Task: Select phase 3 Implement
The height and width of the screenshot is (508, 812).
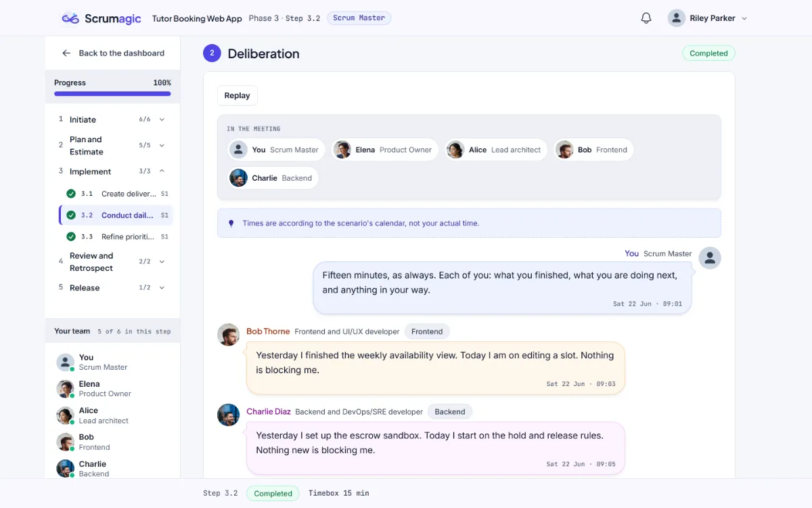Action: pos(112,171)
